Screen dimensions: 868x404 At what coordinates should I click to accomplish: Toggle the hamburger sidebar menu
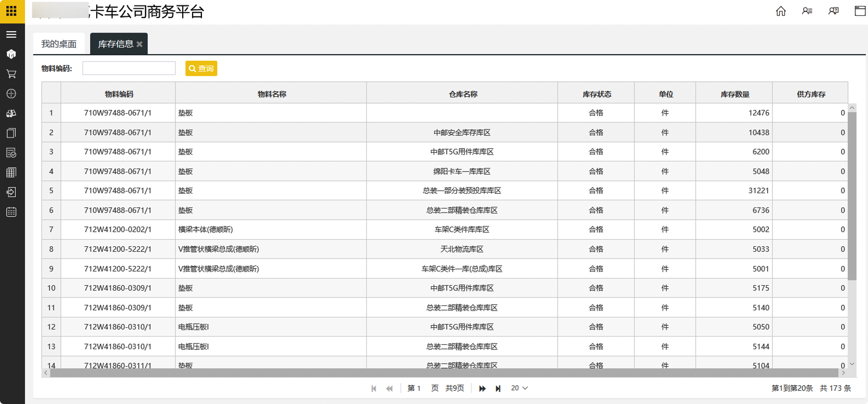click(11, 34)
